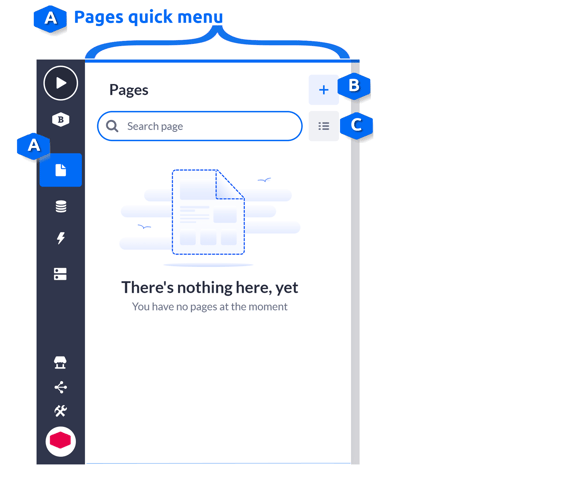Image resolution: width=574 pixels, height=482 pixels.
Task: Select the Pages icon in sidebar
Action: [61, 170]
